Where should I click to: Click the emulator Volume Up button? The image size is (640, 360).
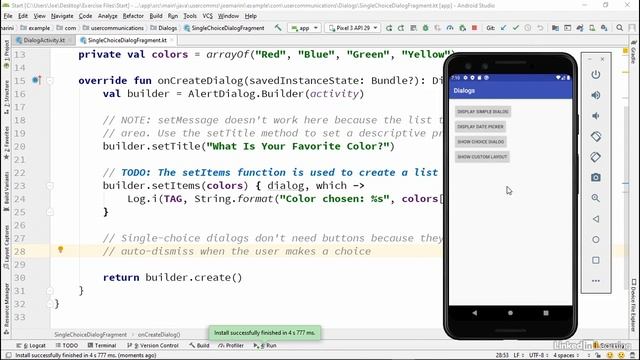pos(596,95)
